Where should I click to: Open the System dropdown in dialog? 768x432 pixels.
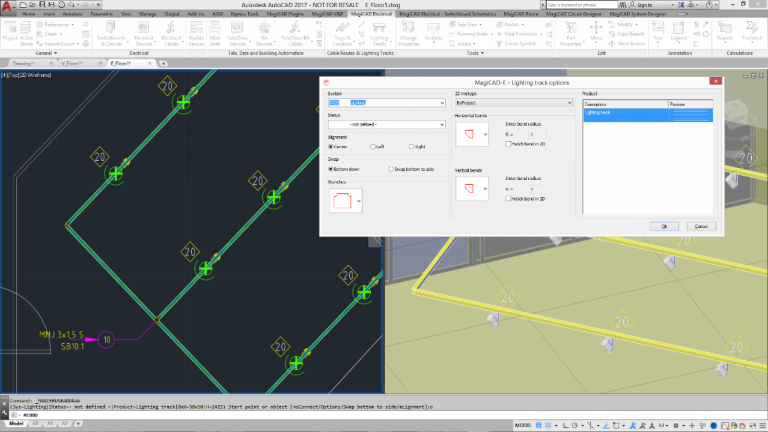click(x=386, y=103)
